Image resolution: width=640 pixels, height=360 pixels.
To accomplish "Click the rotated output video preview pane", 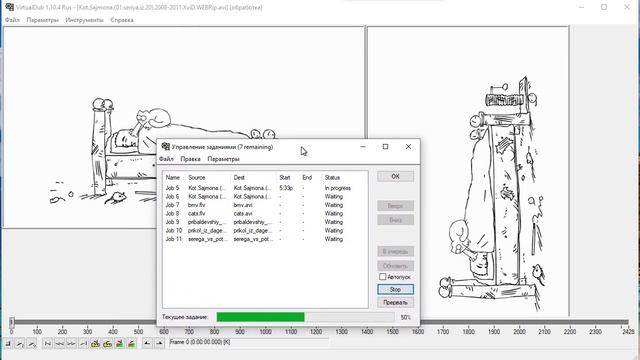I will 468,171.
